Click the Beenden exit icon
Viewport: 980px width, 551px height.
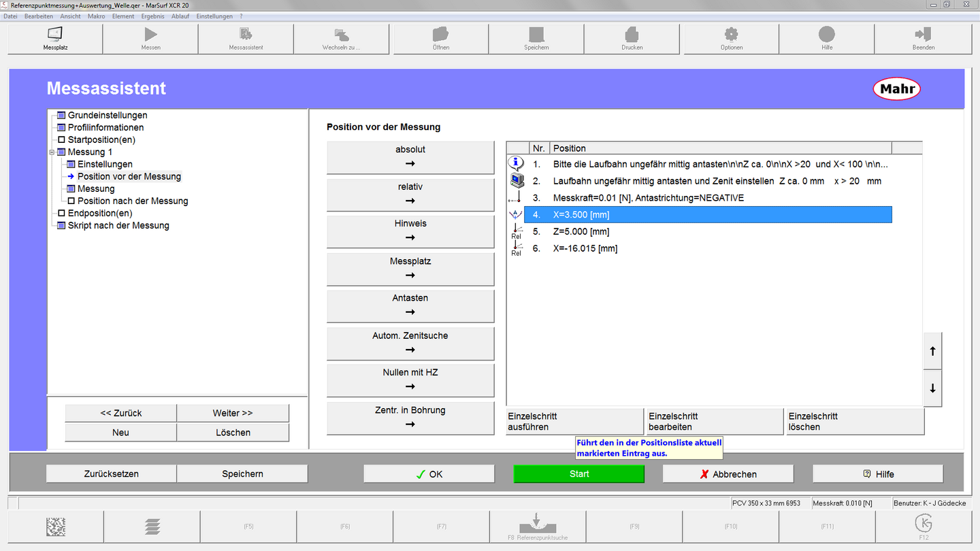[923, 35]
